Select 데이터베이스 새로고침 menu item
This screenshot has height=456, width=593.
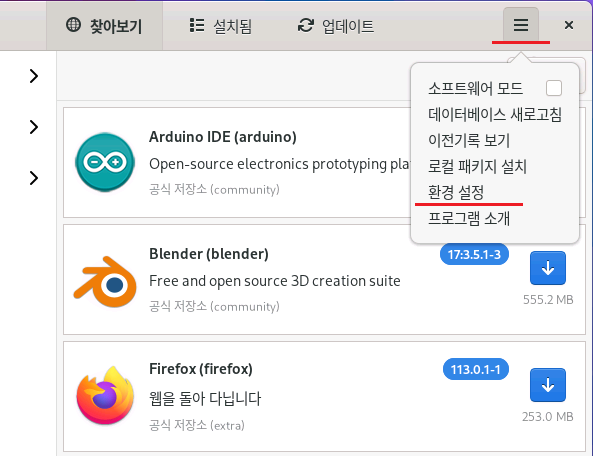495,115
